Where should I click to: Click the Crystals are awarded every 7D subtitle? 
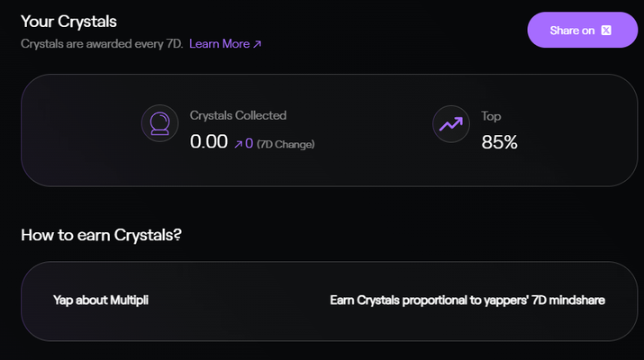click(102, 44)
